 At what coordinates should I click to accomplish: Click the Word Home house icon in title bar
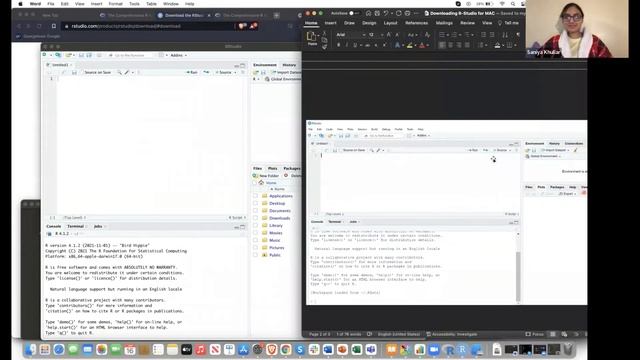pos(368,13)
